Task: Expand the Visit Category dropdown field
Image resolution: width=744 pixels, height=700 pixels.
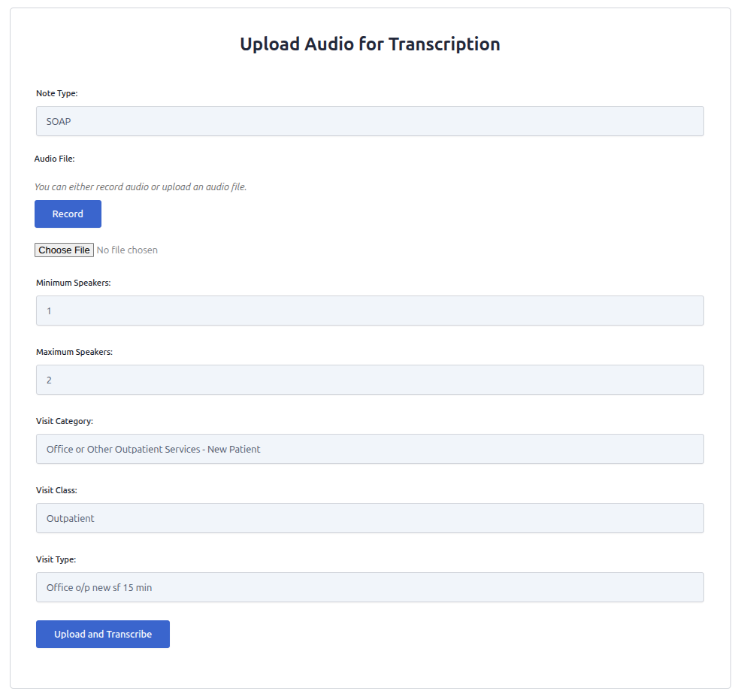Action: coord(370,449)
